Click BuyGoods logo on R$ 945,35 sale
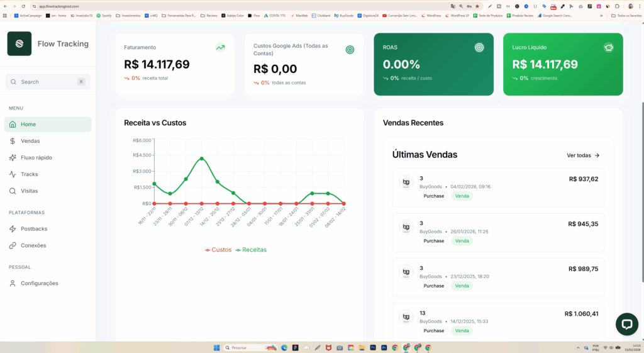Viewport: 644px width, 353px height. (x=406, y=227)
